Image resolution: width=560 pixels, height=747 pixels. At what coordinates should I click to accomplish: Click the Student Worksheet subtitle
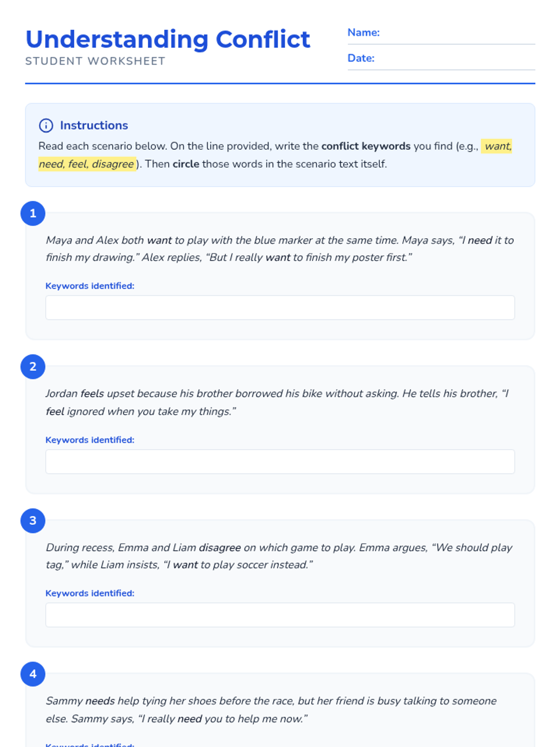(x=95, y=61)
